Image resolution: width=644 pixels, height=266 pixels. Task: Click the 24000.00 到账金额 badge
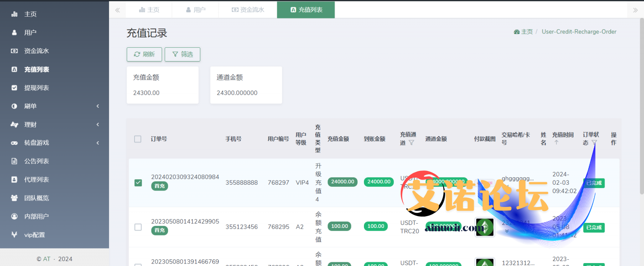click(x=379, y=182)
